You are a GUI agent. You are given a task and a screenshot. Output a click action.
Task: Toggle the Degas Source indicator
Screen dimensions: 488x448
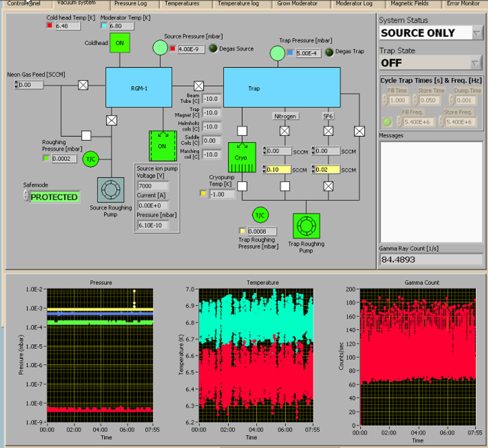point(213,49)
